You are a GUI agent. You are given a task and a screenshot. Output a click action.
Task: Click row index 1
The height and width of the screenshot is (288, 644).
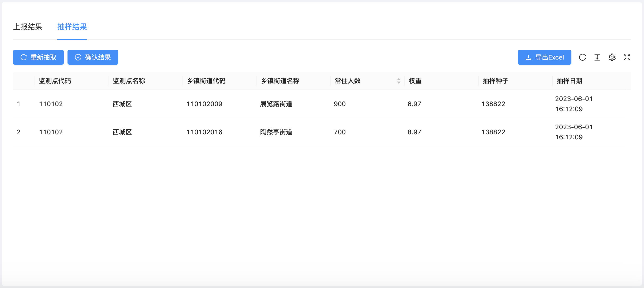18,104
